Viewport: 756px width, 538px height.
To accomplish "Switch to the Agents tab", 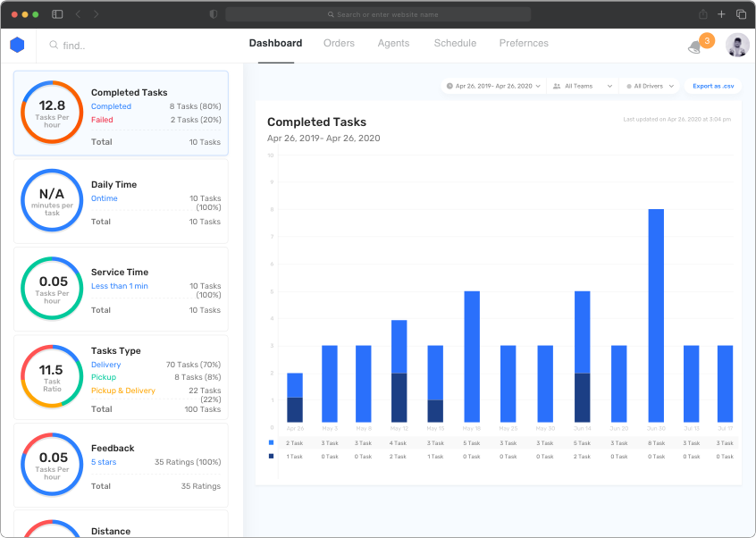I will point(393,44).
